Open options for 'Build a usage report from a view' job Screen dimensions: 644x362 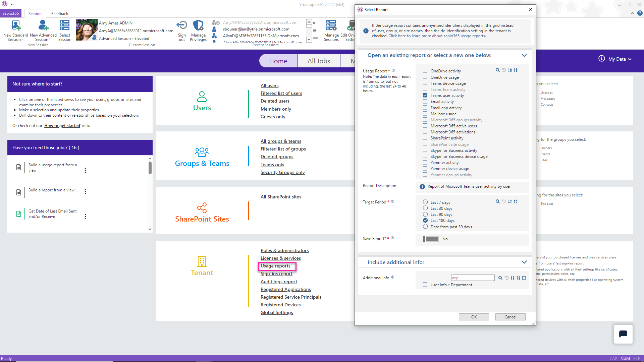tap(85, 170)
